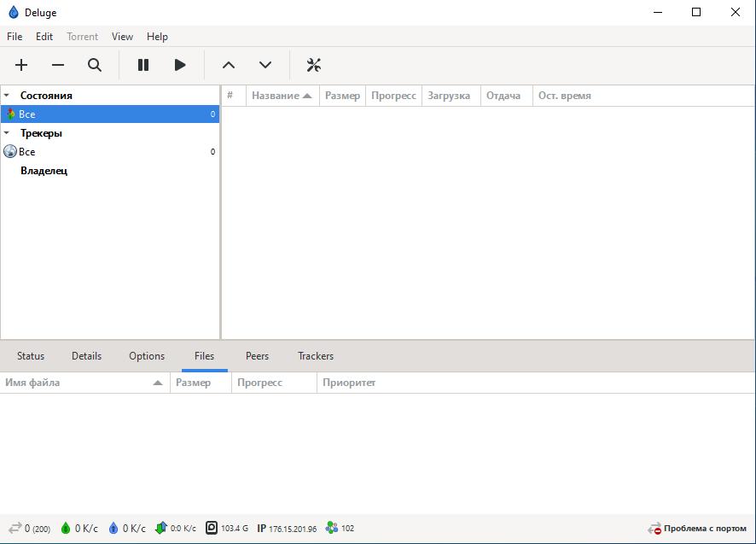This screenshot has width=756, height=544.
Task: Pause torrents with the pause icon
Action: 143,65
